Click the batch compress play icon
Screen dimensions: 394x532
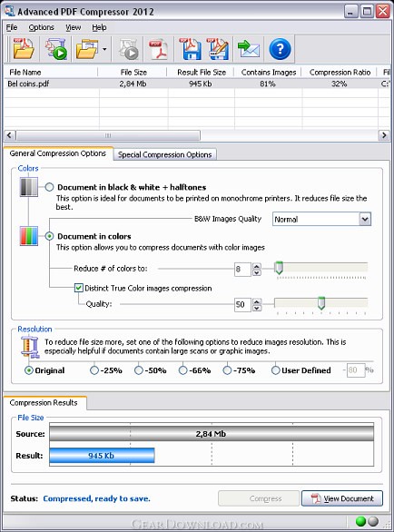pyautogui.click(x=56, y=49)
